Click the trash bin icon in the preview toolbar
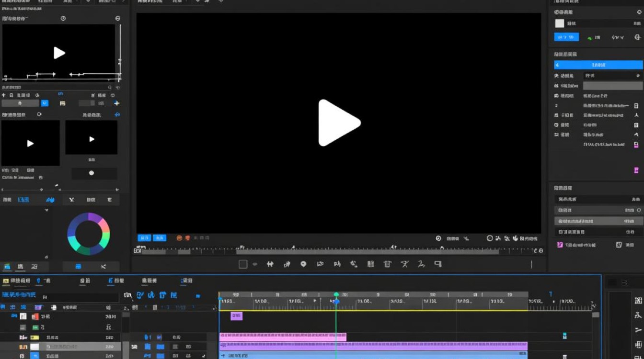The height and width of the screenshot is (359, 644). pyautogui.click(x=388, y=264)
